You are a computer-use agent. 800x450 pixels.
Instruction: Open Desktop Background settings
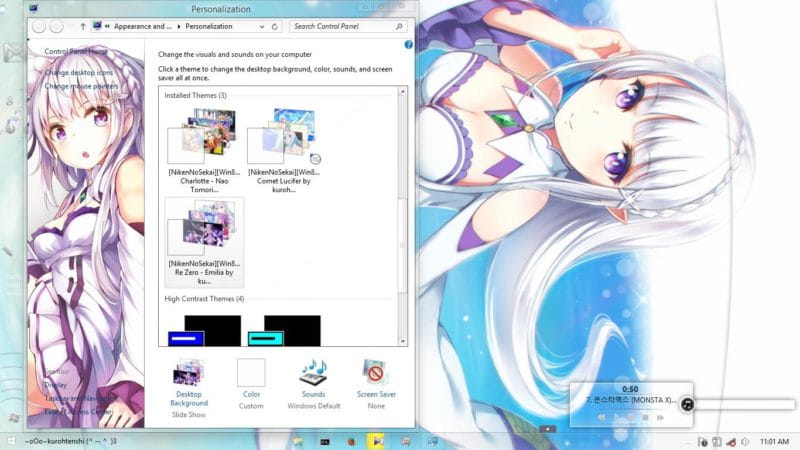(189, 389)
